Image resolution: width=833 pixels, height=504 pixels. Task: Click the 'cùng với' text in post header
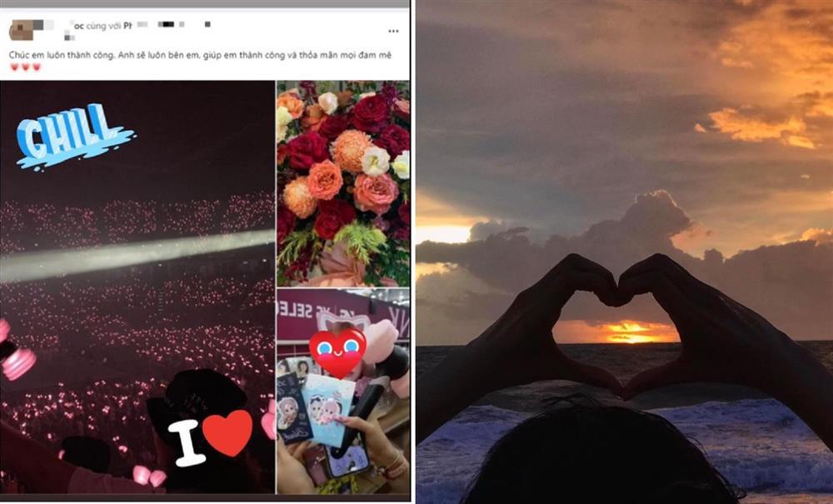pyautogui.click(x=103, y=26)
